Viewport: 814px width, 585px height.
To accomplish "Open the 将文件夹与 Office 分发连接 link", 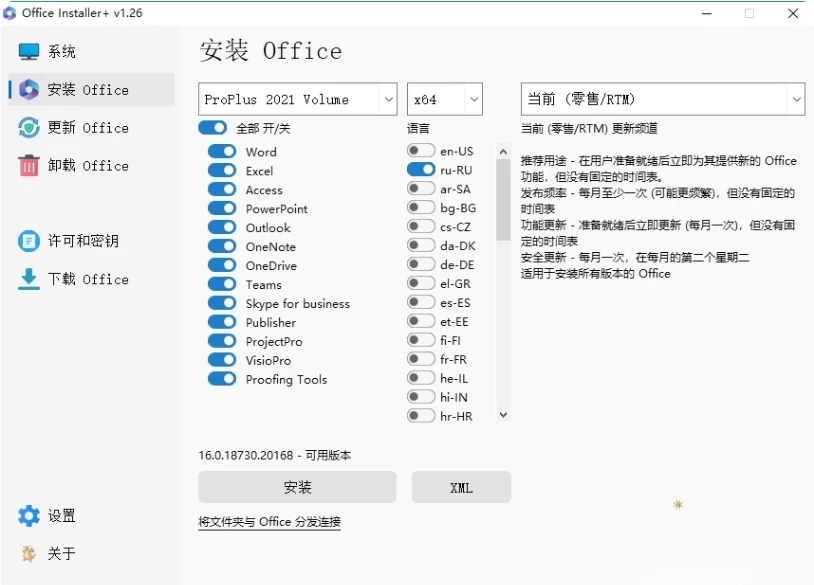I will pyautogui.click(x=270, y=521).
